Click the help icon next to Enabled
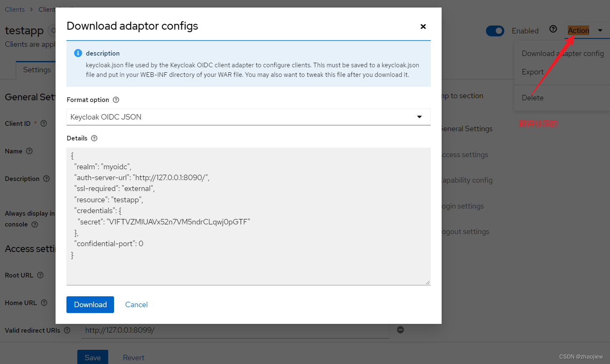The image size is (610, 364). point(553,29)
